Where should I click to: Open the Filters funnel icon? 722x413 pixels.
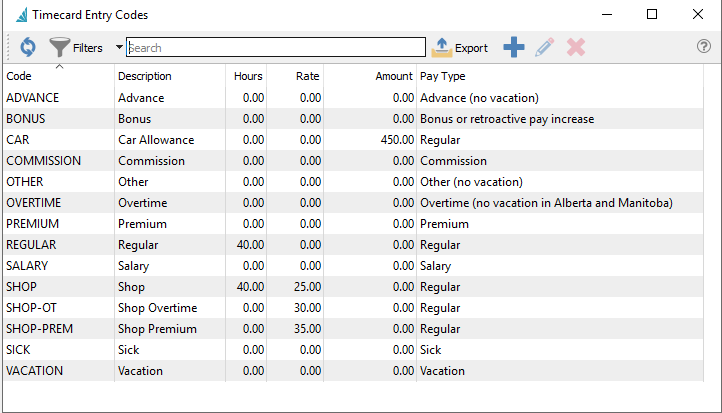[59, 47]
